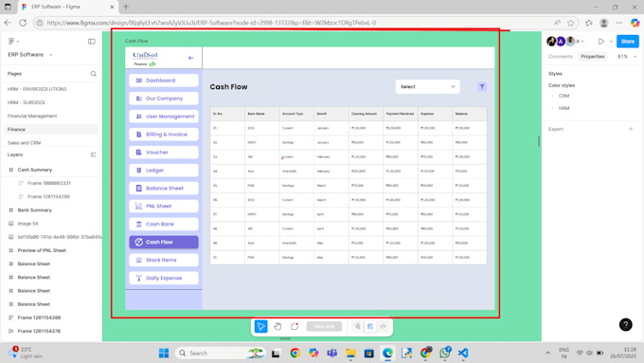Toggle the Figma sidebar panel icon
This screenshot has width=644, height=363.
[92, 41]
